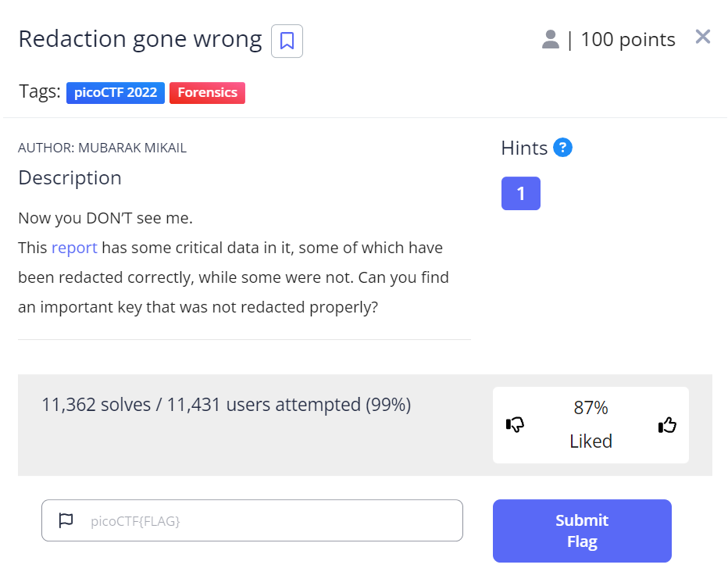Focus the picoCTF{FLAG} input field

tap(266, 520)
